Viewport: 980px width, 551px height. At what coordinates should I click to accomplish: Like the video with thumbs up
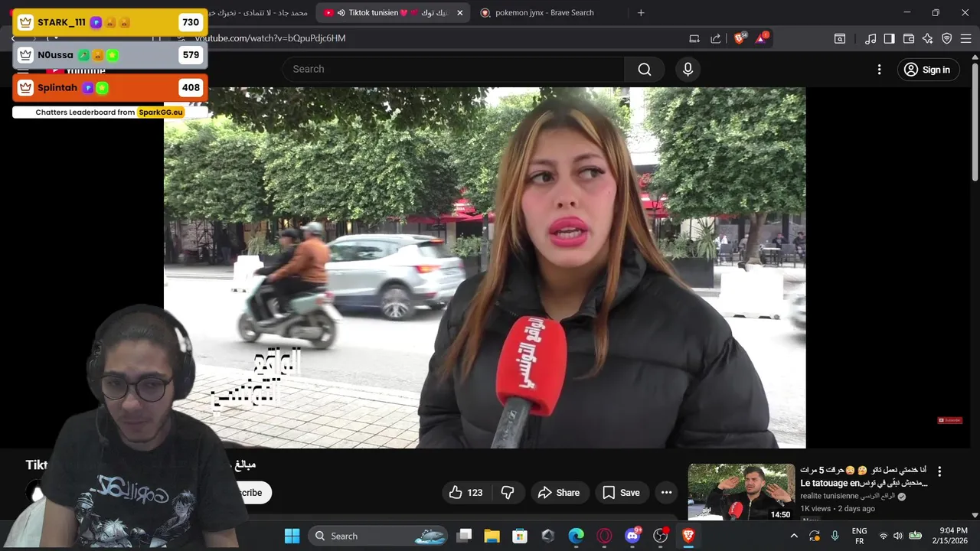click(468, 493)
